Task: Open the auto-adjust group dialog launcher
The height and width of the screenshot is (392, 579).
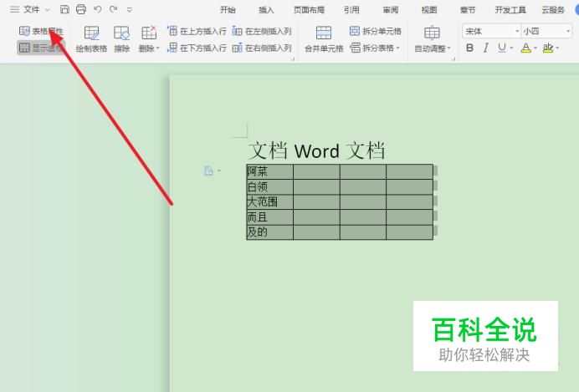Action: [x=453, y=59]
